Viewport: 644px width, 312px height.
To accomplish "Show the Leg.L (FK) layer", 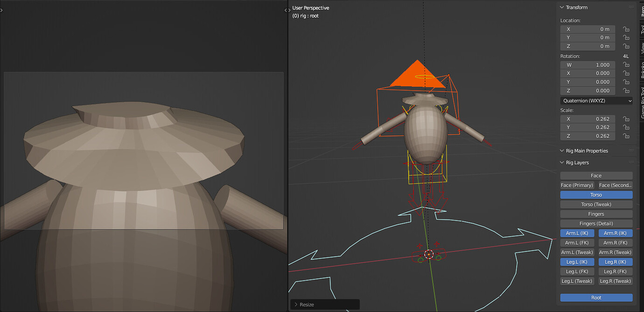I will (x=577, y=271).
